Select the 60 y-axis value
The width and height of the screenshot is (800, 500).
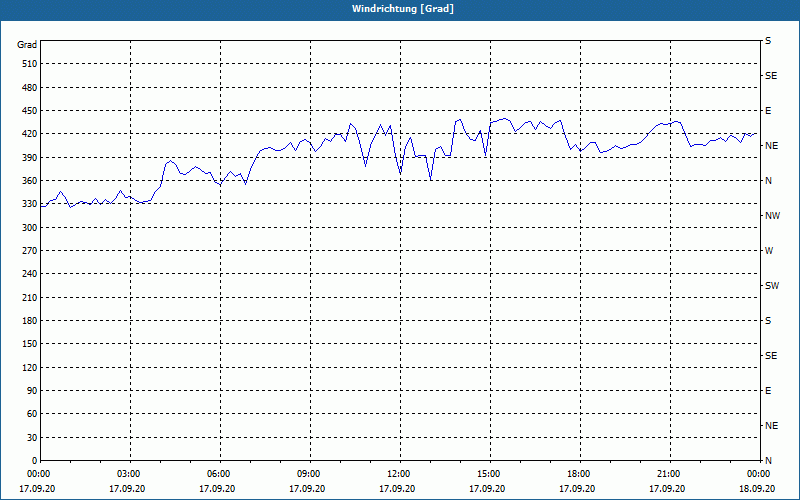pos(32,414)
